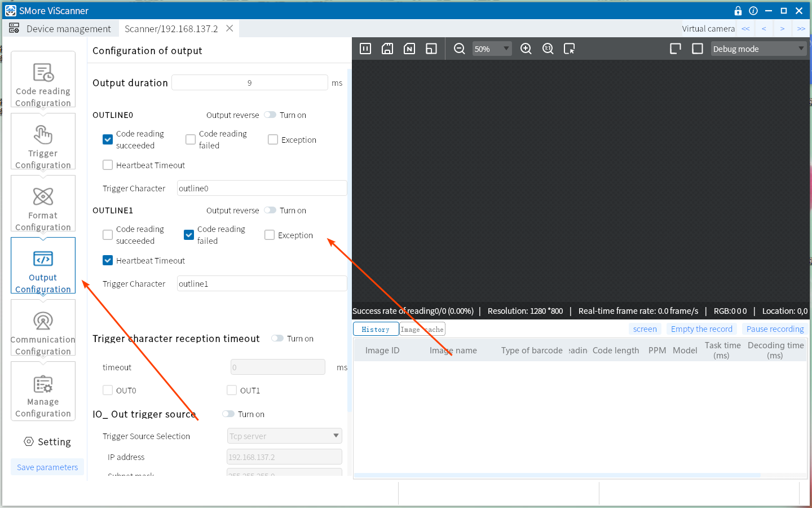Click the full frame square icon
The height and width of the screenshot is (508, 812).
[x=698, y=49]
